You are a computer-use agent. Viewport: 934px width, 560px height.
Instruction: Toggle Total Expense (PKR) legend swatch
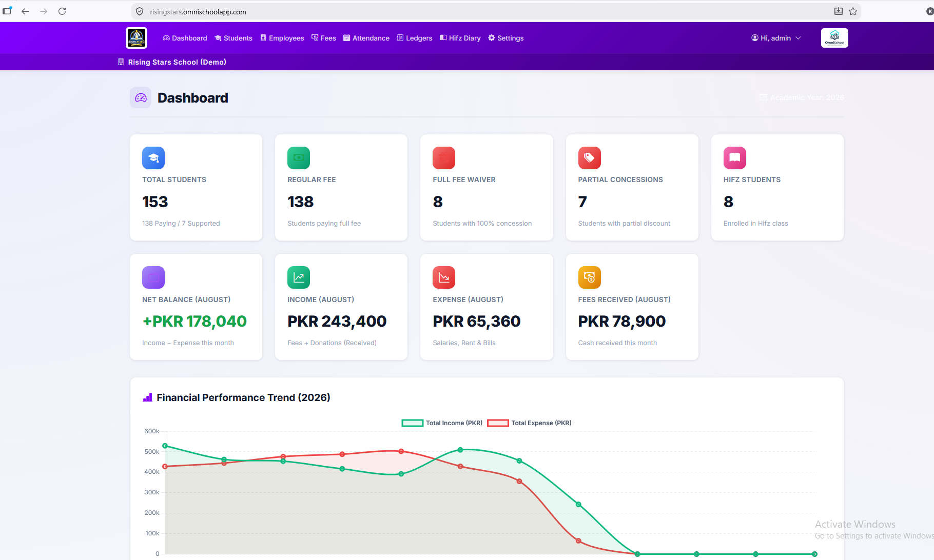[498, 423]
